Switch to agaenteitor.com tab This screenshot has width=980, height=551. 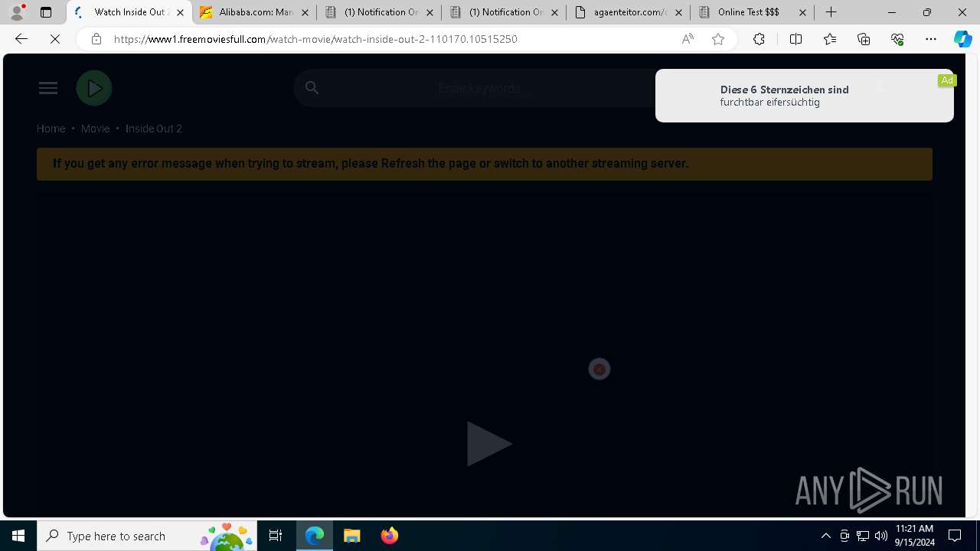(x=628, y=12)
